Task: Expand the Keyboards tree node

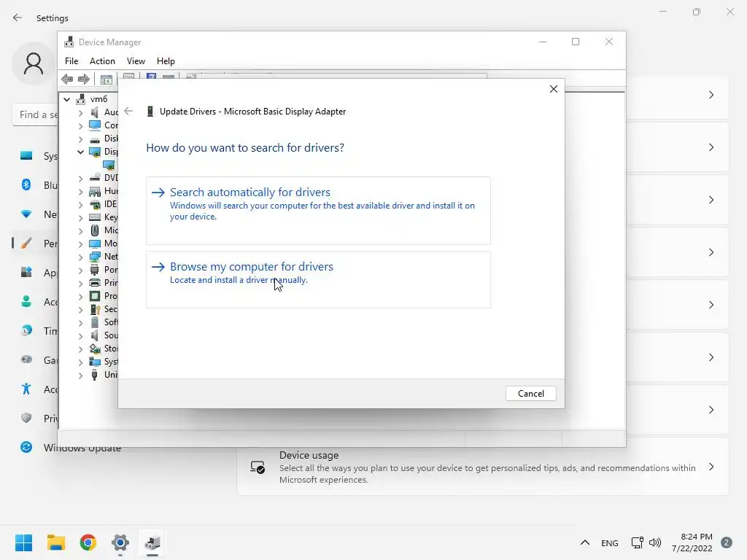Action: [80, 217]
